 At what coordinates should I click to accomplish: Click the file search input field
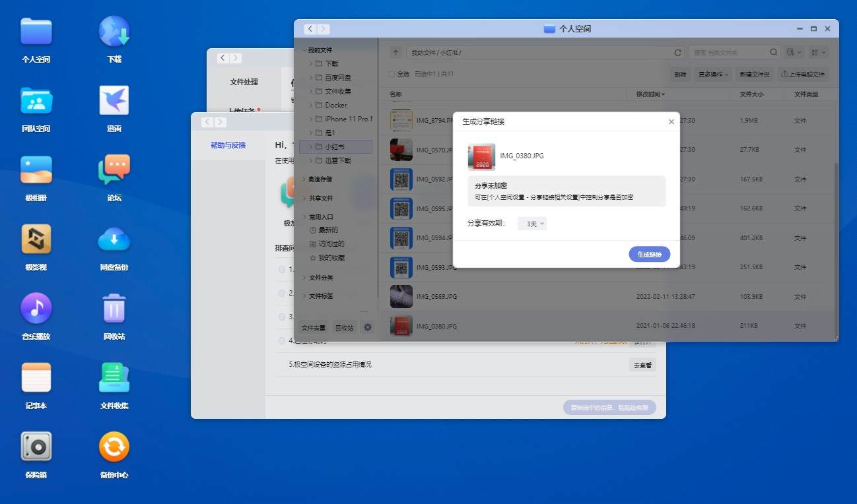tap(728, 53)
